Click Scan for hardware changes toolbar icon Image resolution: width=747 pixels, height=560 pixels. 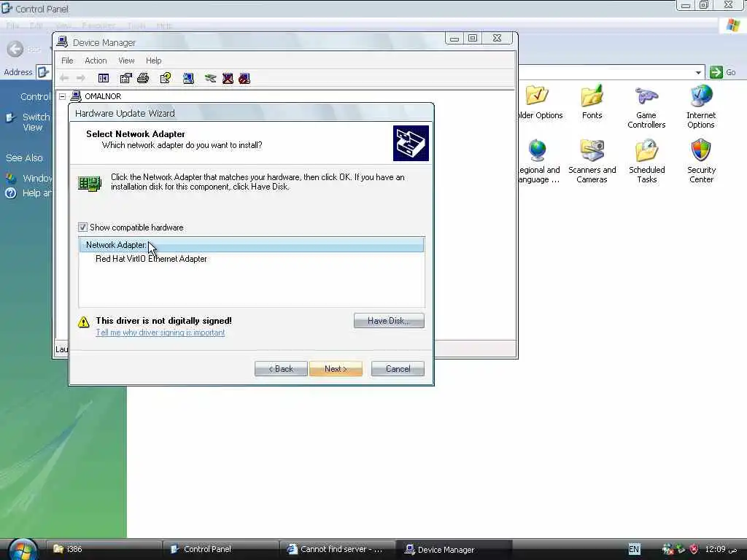coord(188,78)
